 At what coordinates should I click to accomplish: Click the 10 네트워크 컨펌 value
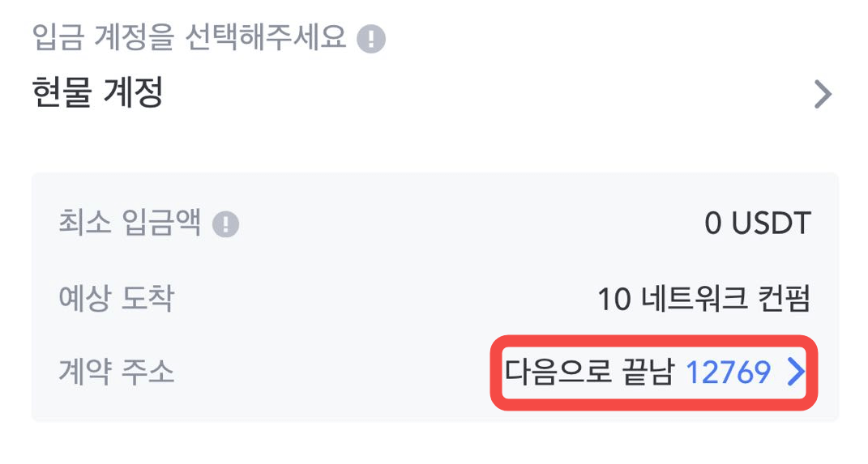pos(703,300)
